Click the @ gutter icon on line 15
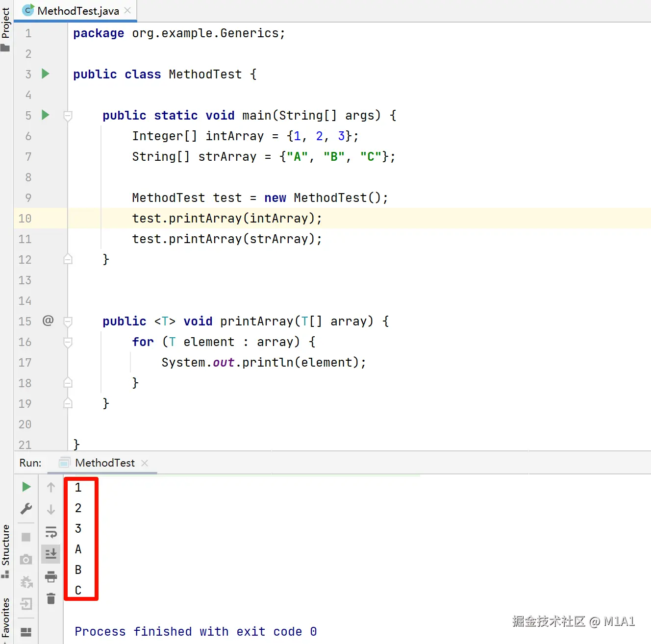The width and height of the screenshot is (651, 644). pyautogui.click(x=48, y=321)
